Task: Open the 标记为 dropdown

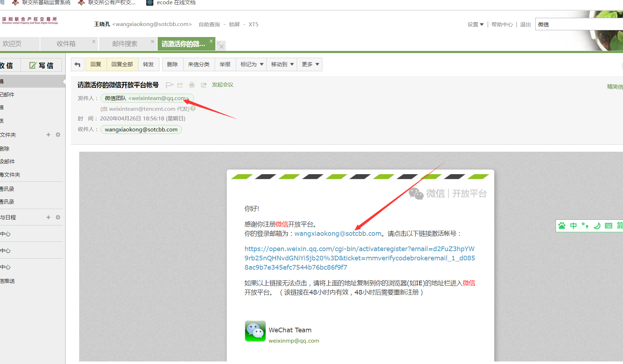Action: tap(252, 64)
